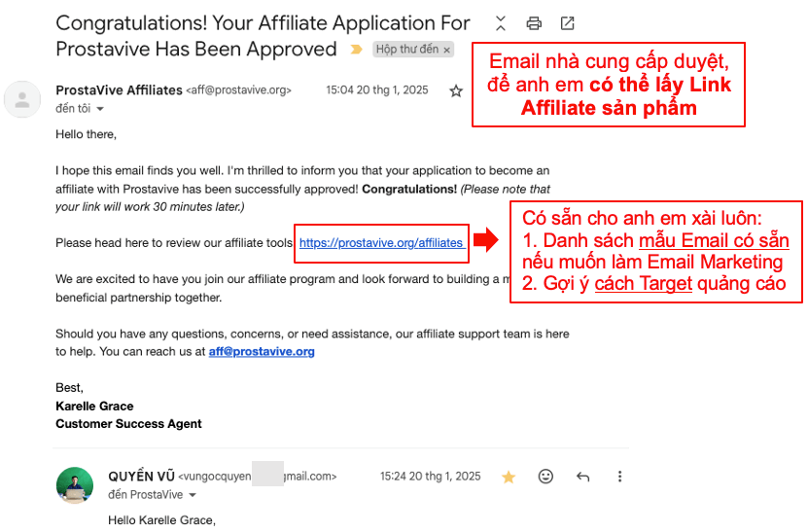Click the timestamp '15:04 20 thg 1, 2025'
This screenshot has width=808, height=532.
pos(377,90)
